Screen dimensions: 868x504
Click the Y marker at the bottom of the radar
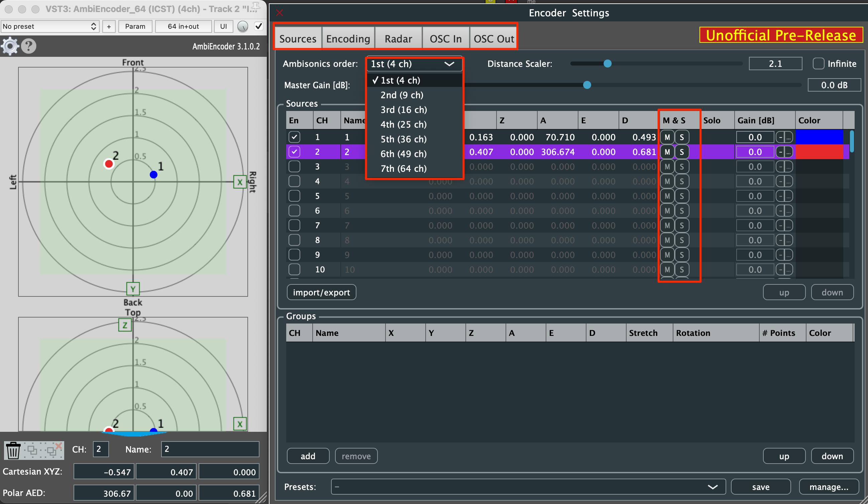(x=133, y=289)
